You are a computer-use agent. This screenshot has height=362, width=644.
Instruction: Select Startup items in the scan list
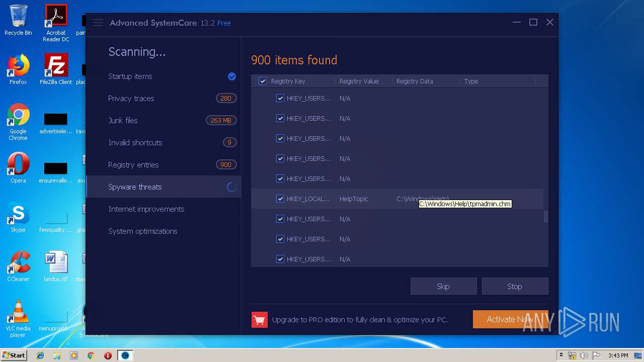[x=164, y=76]
